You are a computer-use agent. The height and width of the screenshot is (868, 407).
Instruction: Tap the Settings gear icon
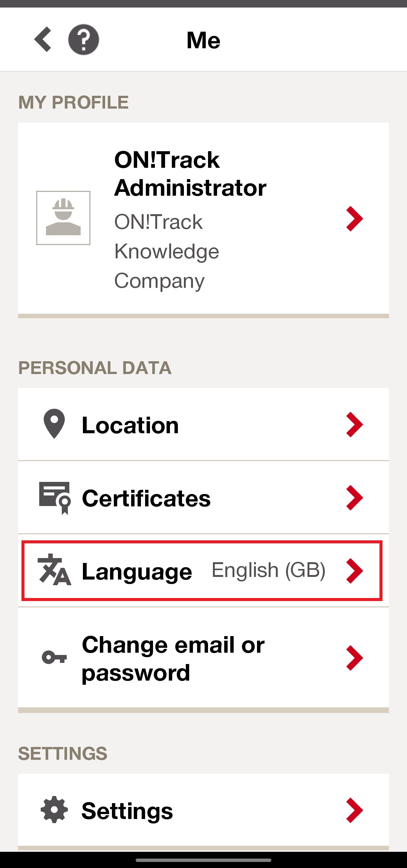click(x=54, y=810)
